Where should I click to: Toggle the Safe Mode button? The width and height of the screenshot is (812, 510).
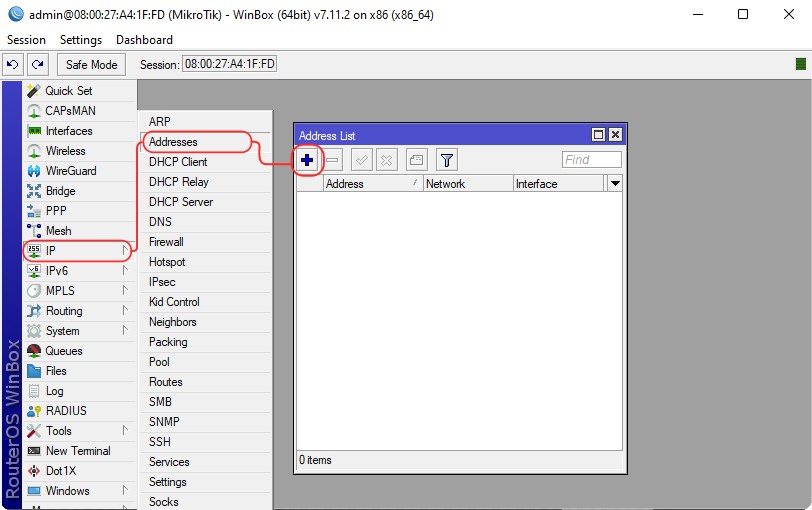91,64
